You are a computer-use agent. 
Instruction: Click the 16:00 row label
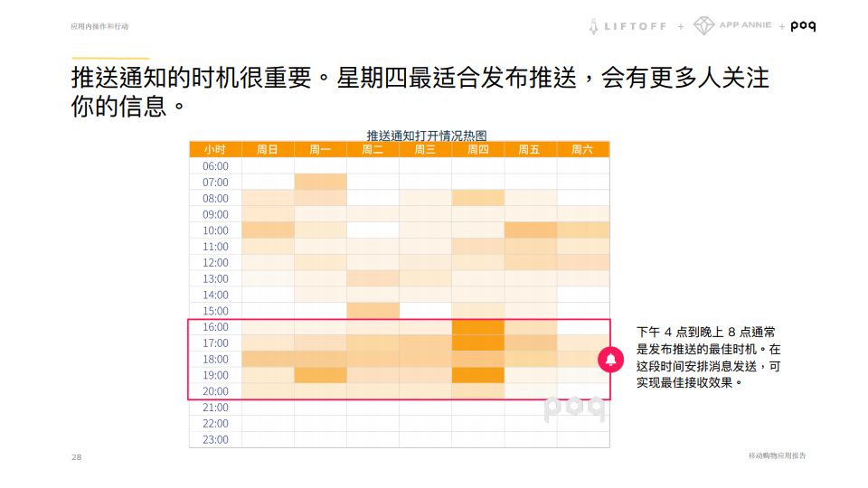tap(215, 327)
